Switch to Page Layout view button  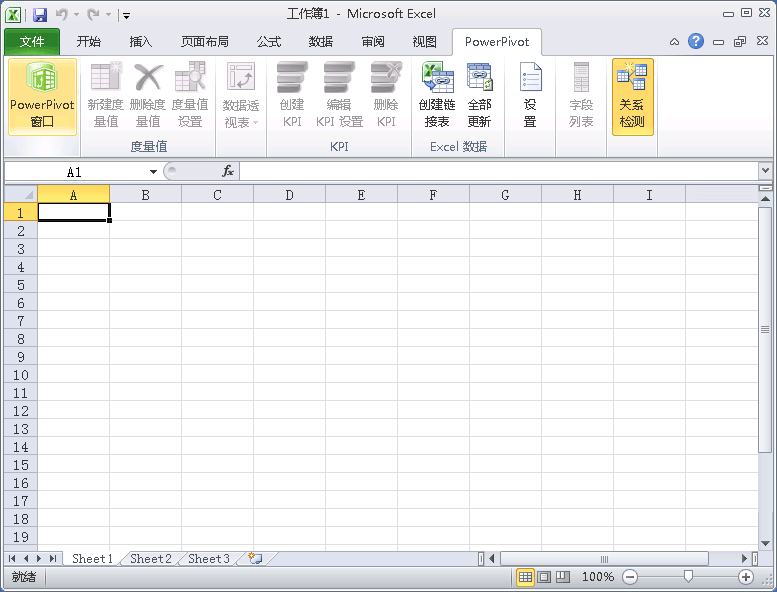pos(544,577)
